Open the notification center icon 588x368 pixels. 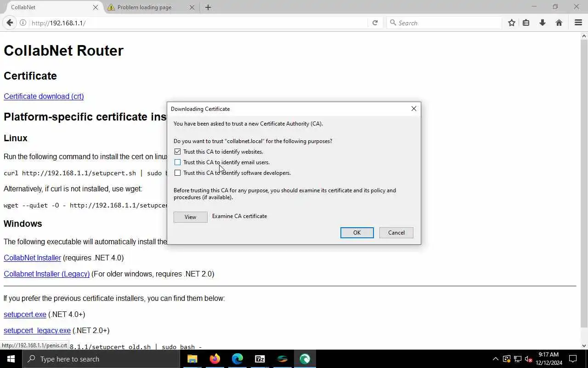click(573, 359)
